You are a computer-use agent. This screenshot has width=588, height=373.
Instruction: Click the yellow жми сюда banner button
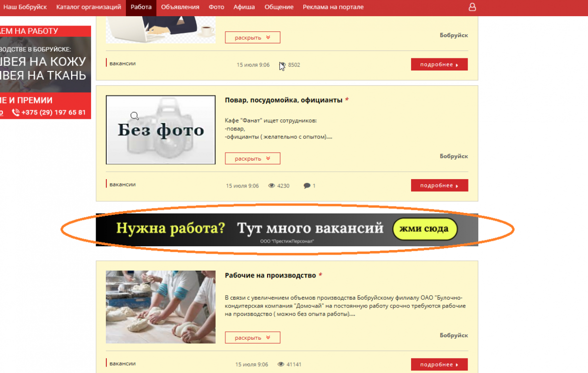[x=425, y=229]
